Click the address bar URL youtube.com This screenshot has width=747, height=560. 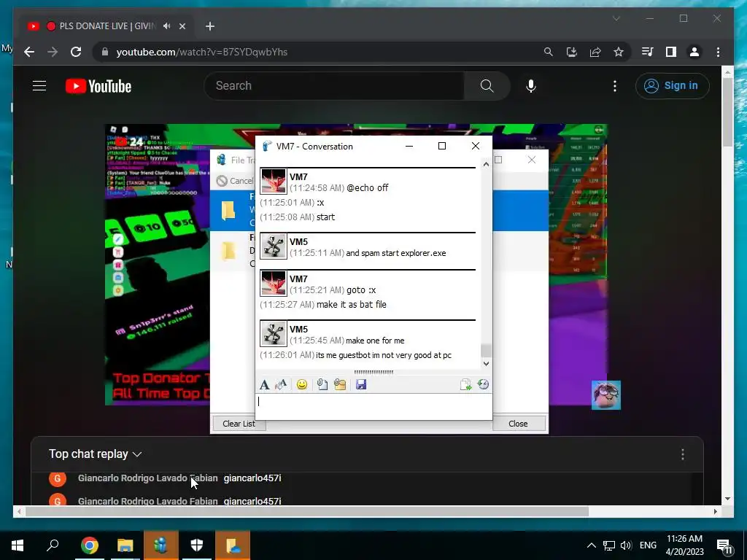pos(201,52)
